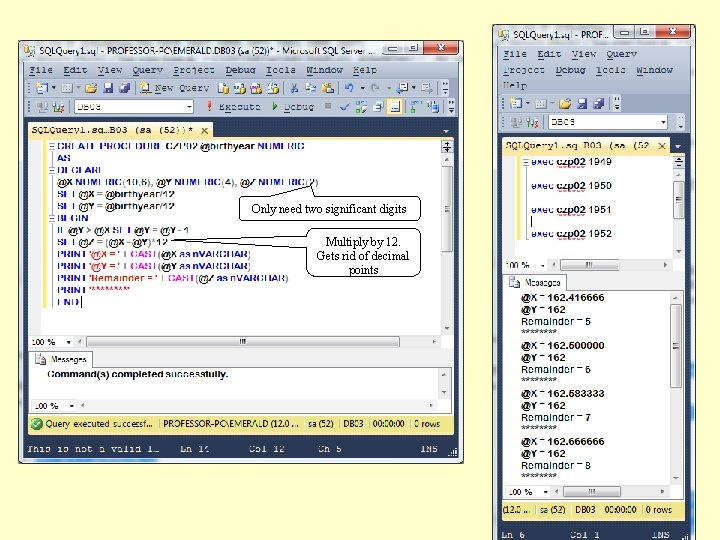The image size is (720, 540).
Task: Save the query in main SQL window
Action: pyautogui.click(x=108, y=88)
